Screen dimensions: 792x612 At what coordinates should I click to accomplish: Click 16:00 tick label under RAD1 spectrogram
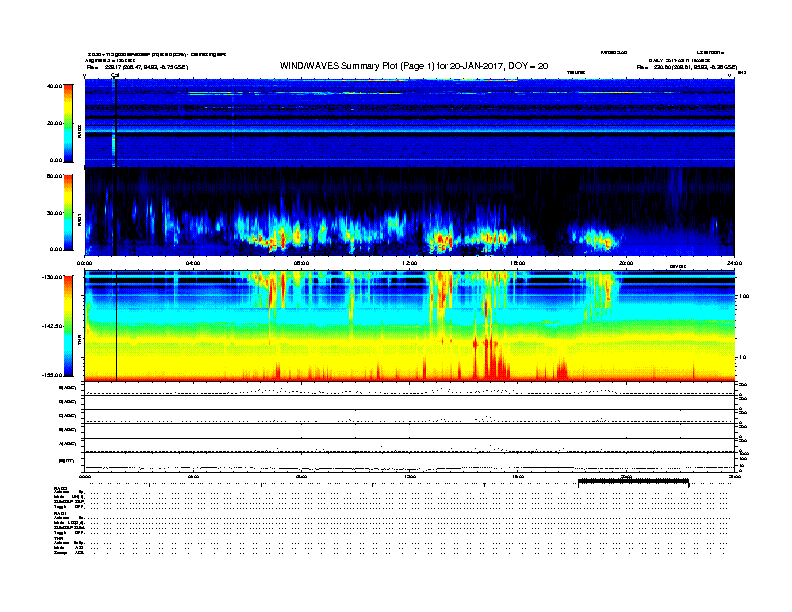[x=518, y=263]
